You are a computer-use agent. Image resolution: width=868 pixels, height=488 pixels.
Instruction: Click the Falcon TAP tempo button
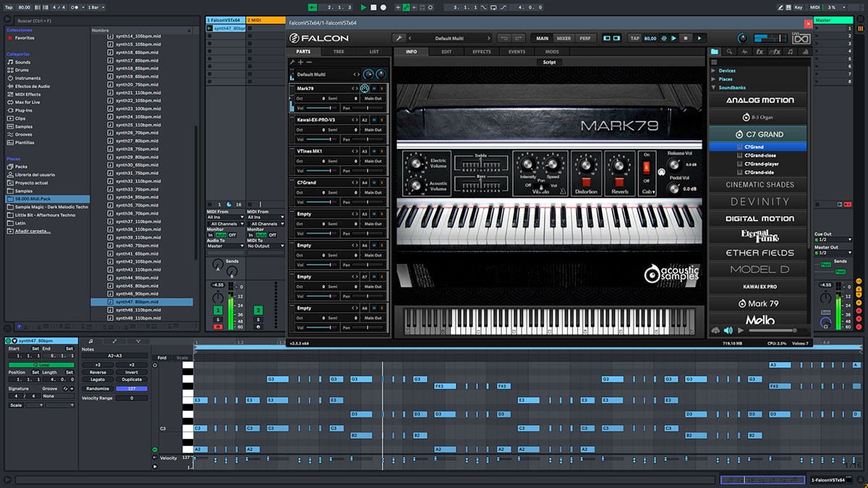[x=634, y=38]
